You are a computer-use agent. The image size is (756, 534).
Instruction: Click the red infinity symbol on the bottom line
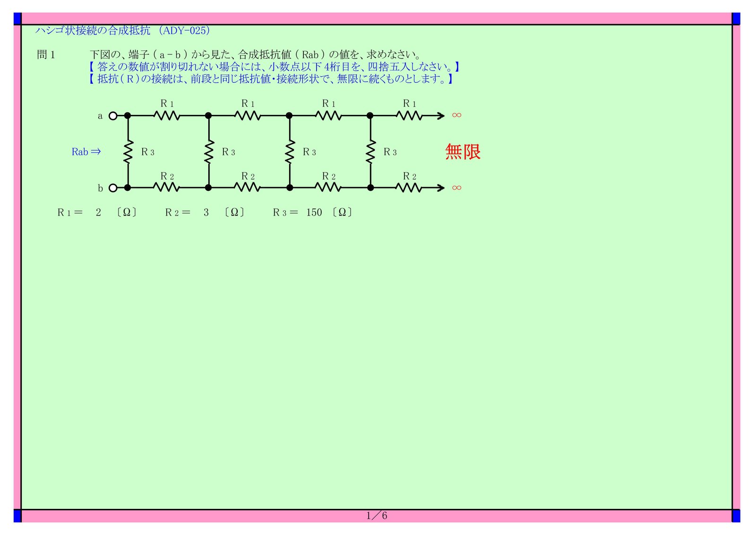click(x=456, y=188)
